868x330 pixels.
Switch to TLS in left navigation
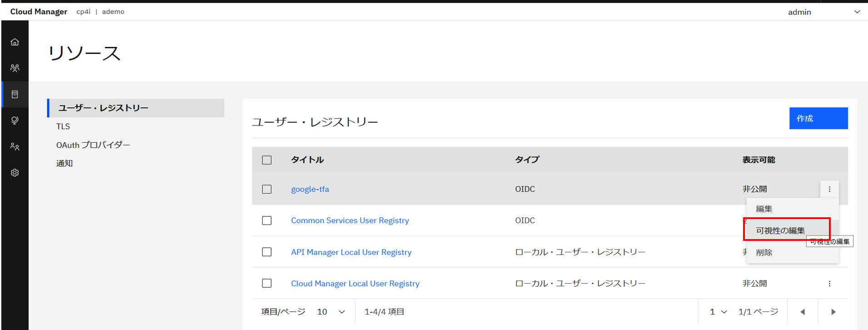(63, 126)
